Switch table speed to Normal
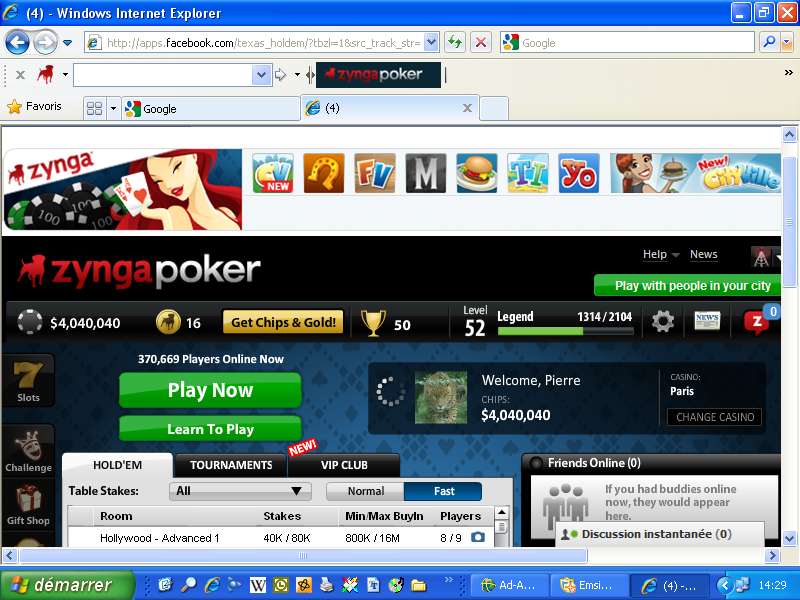The width and height of the screenshot is (800, 600). click(x=365, y=491)
